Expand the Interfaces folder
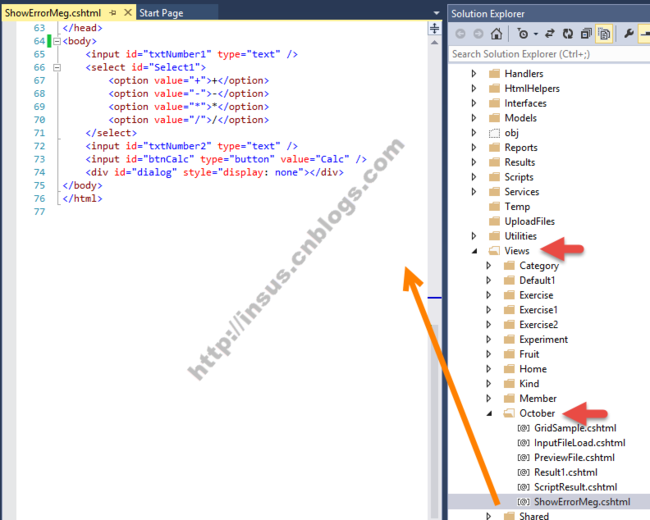The image size is (650, 520). point(474,103)
